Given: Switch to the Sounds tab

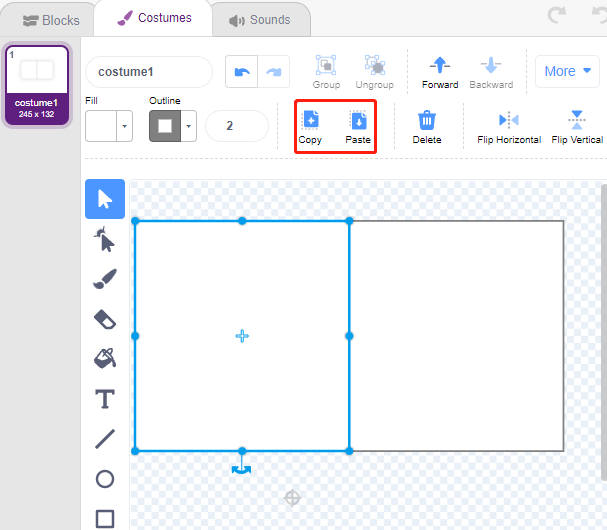Looking at the screenshot, I should click(x=260, y=20).
